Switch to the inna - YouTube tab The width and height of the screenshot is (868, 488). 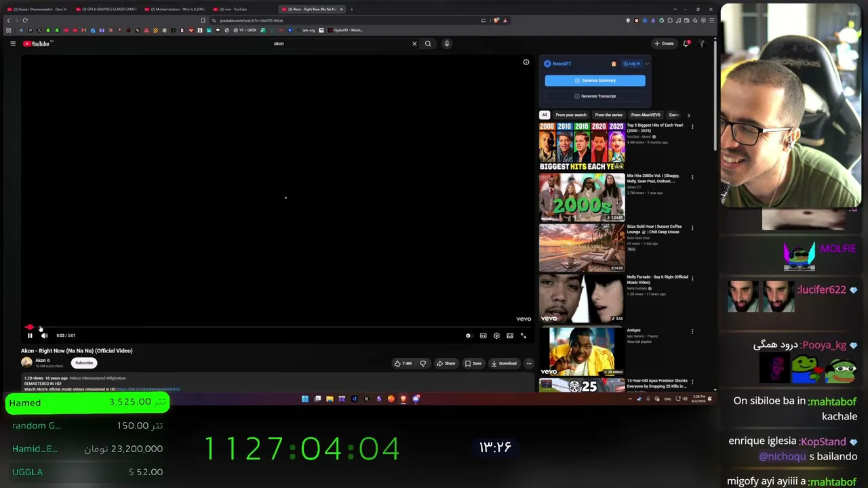click(x=243, y=9)
